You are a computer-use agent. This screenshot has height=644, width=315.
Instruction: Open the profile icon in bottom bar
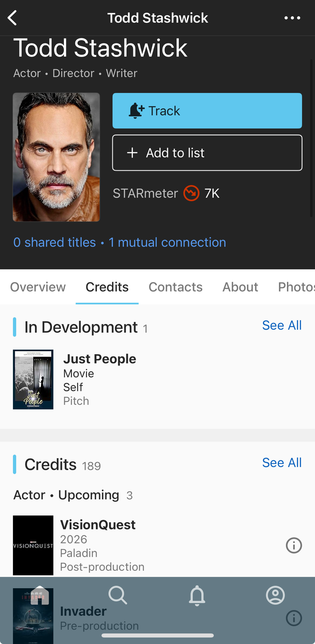point(275,595)
